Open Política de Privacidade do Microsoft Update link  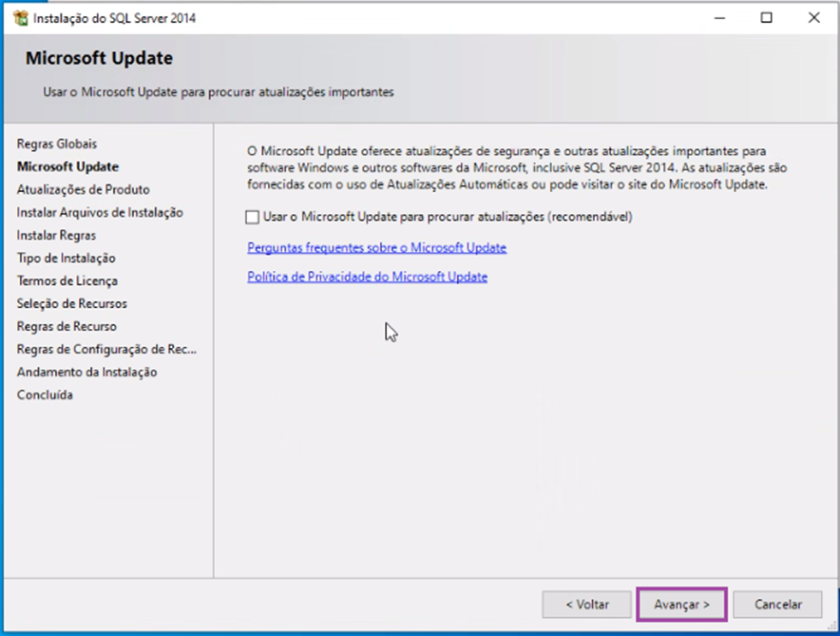pyautogui.click(x=367, y=277)
